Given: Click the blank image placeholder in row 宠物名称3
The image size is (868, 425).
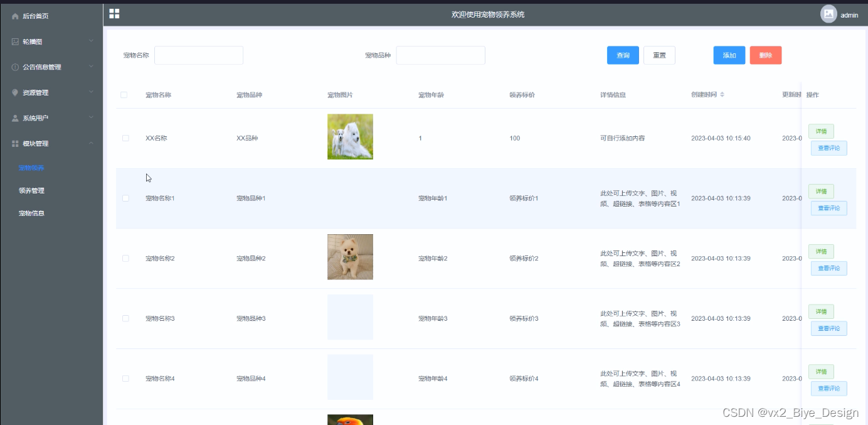Looking at the screenshot, I should [350, 317].
